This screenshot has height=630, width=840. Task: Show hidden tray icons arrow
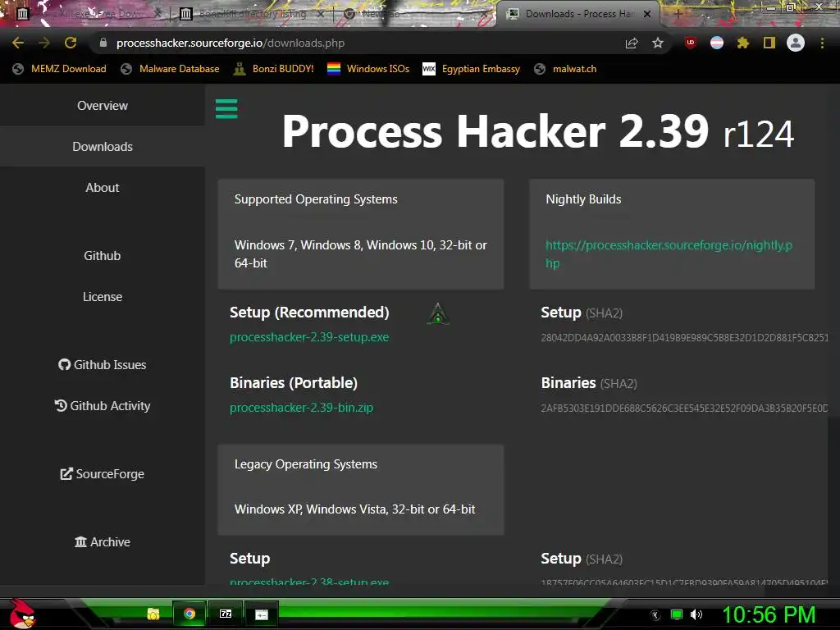click(655, 615)
